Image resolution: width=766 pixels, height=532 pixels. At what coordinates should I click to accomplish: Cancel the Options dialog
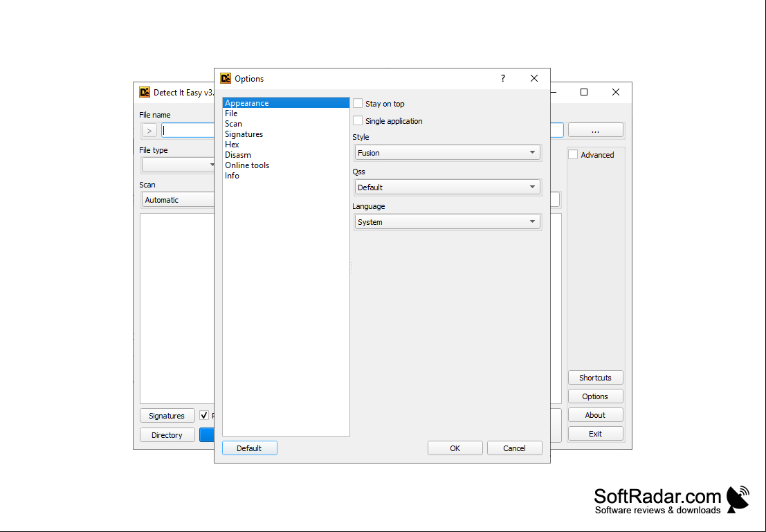[514, 448]
